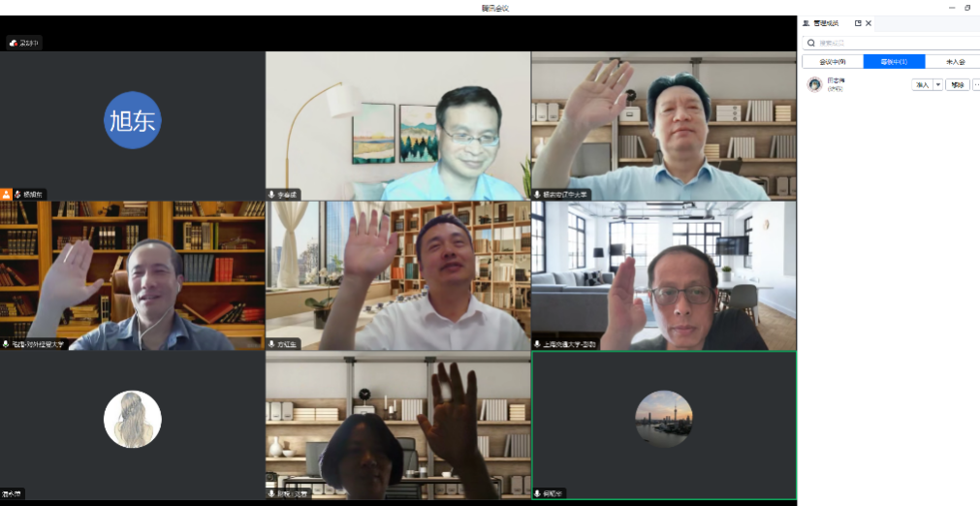The height and width of the screenshot is (506, 980).
Task: Click the search magnifier icon in member panel
Action: click(x=811, y=43)
